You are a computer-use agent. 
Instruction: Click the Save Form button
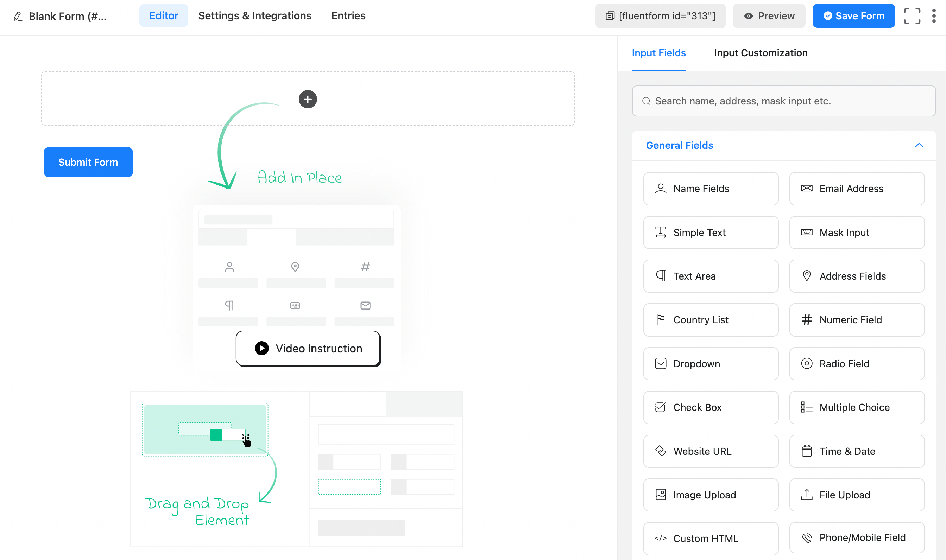853,16
